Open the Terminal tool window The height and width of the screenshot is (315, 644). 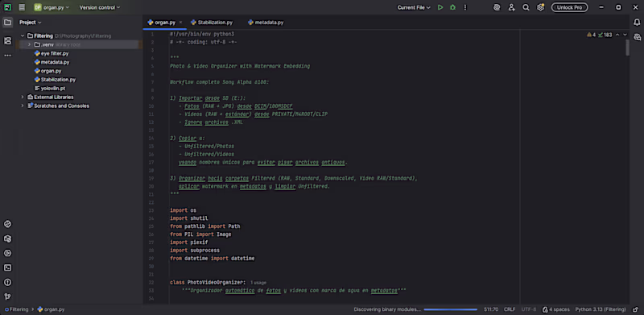pyautogui.click(x=7, y=267)
